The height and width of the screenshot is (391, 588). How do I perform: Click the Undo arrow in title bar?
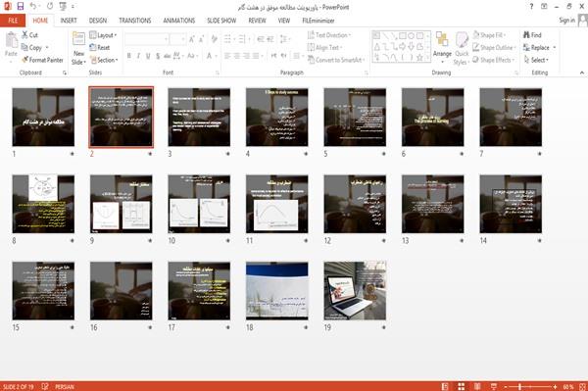[x=33, y=7]
